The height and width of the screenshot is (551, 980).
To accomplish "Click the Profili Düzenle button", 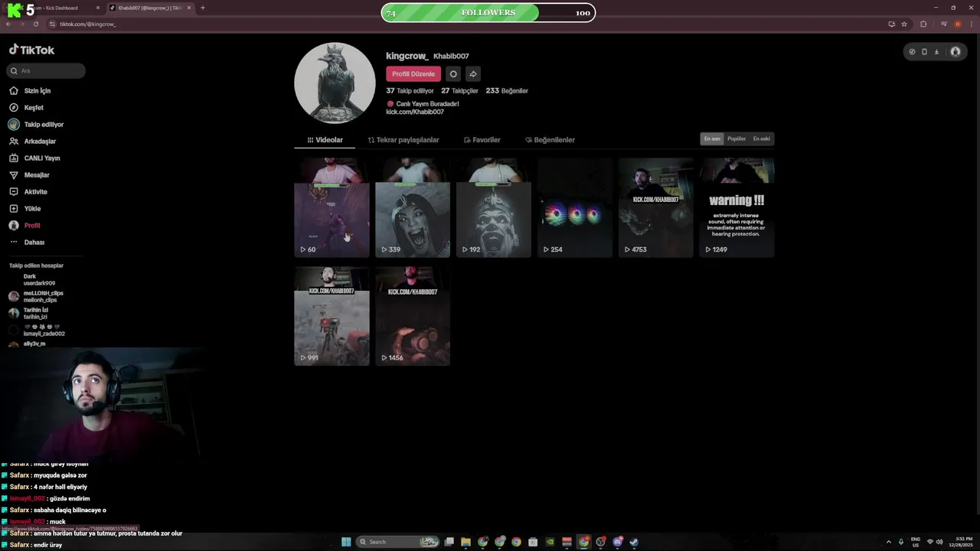I will [x=413, y=74].
